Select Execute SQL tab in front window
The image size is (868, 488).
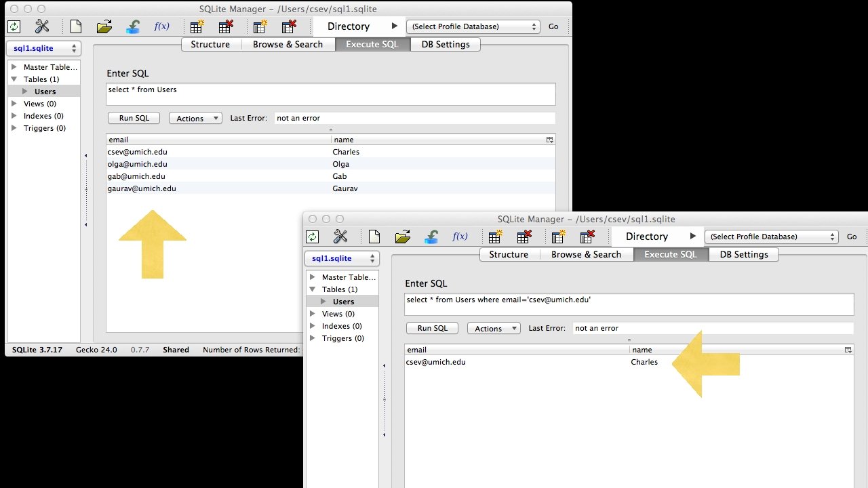point(671,255)
